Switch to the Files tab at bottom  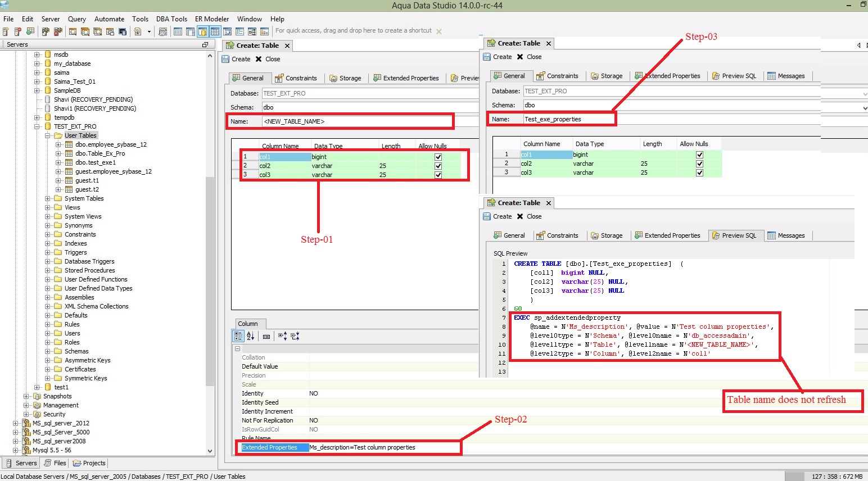pos(55,463)
